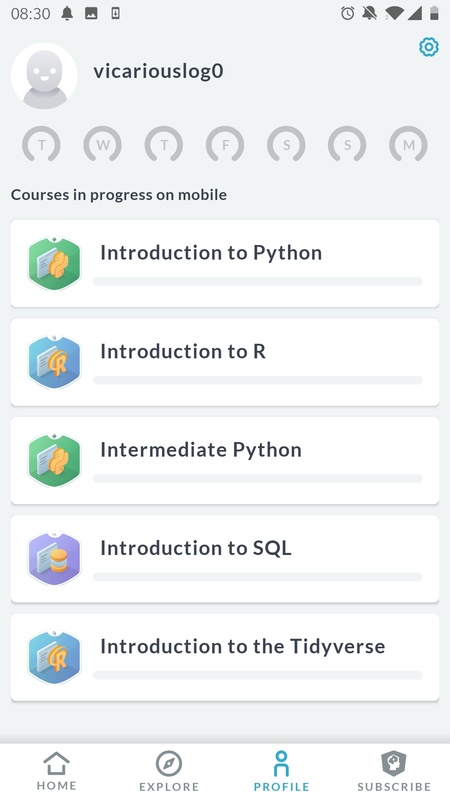This screenshot has width=450, height=800.
Task: Go to the Home tab
Action: (56, 771)
